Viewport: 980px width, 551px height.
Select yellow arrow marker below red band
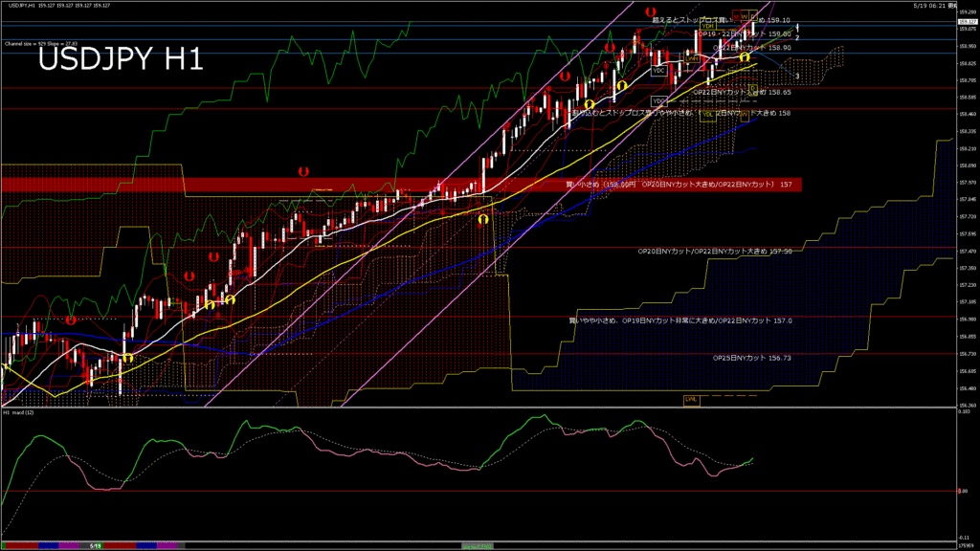[x=483, y=219]
